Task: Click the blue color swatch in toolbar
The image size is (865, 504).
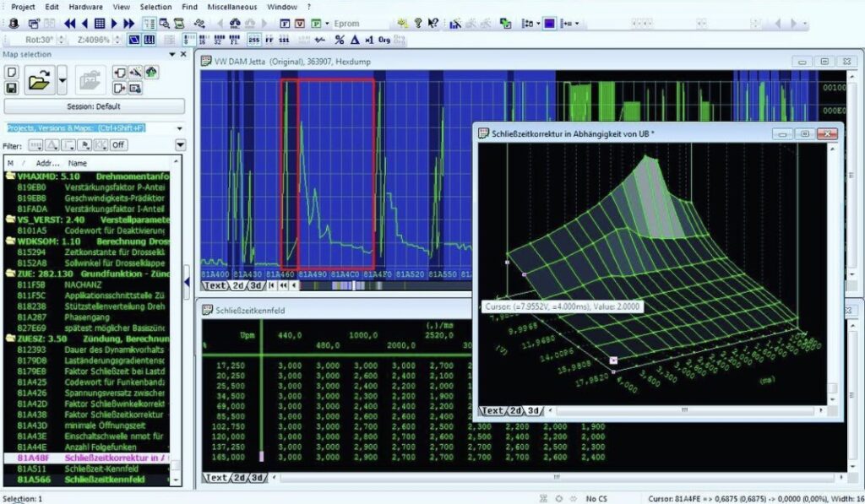Action: [x=549, y=23]
